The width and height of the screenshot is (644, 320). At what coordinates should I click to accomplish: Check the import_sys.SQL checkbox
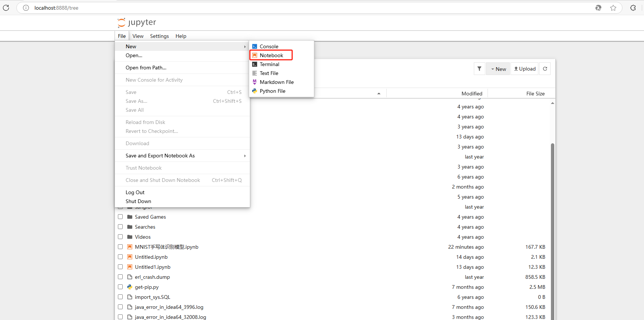[120, 297]
